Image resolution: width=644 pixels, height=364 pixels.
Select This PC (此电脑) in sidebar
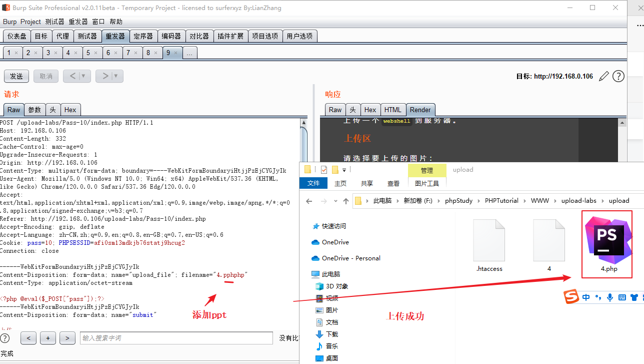point(330,274)
